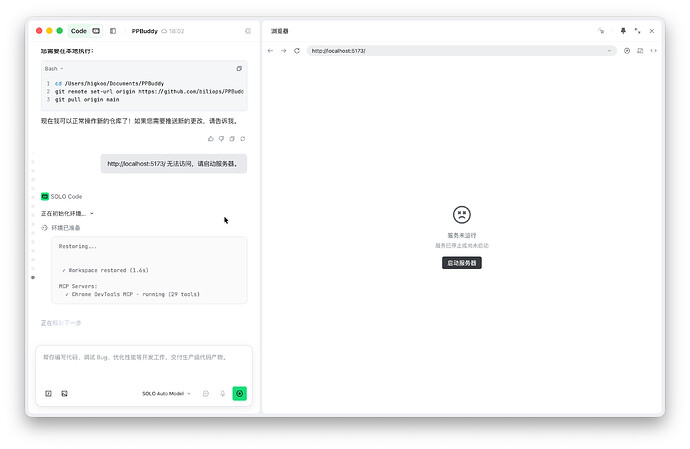This screenshot has width=690, height=449.
Task: Open the Bash language dropdown
Action: click(54, 69)
